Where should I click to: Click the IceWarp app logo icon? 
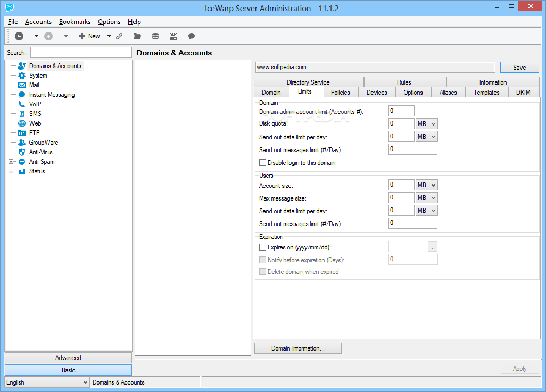click(10, 7)
